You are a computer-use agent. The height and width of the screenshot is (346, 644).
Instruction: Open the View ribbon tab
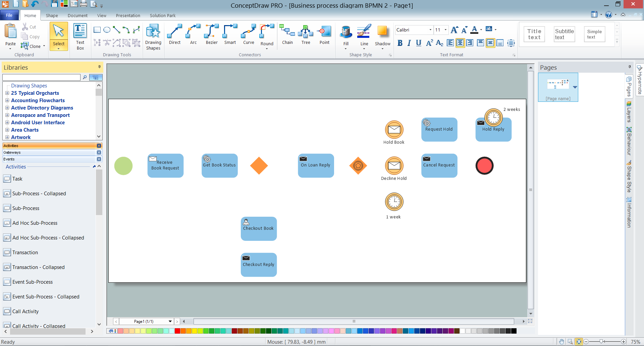102,15
